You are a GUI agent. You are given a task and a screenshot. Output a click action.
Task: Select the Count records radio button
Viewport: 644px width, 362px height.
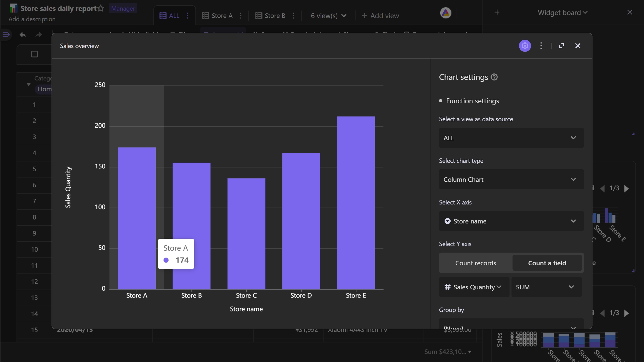[475, 263]
